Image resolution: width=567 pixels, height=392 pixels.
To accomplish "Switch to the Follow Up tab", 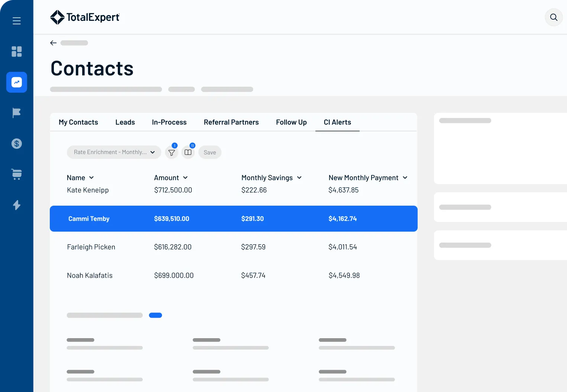I will click(291, 122).
